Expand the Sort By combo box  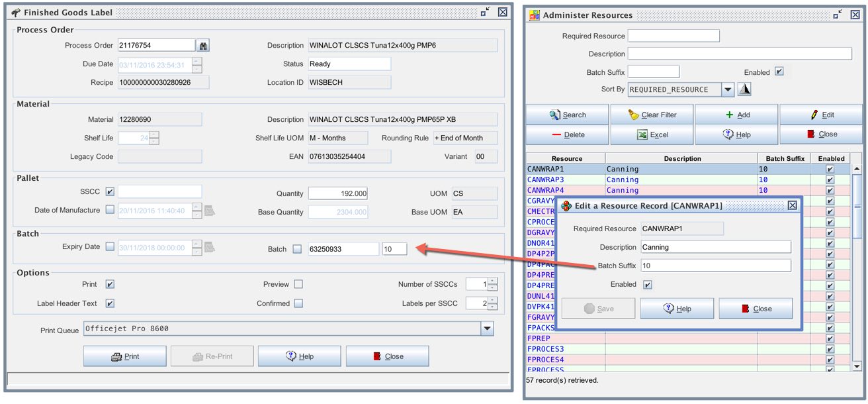728,89
